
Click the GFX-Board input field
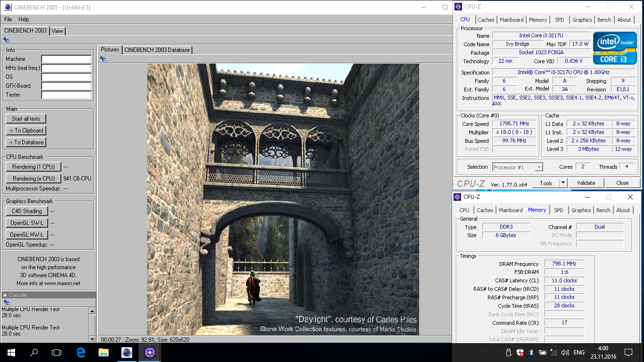pos(66,86)
